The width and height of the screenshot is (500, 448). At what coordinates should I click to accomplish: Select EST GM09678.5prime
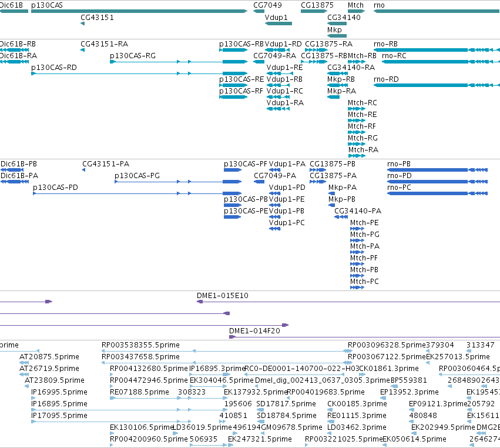(x=291, y=427)
